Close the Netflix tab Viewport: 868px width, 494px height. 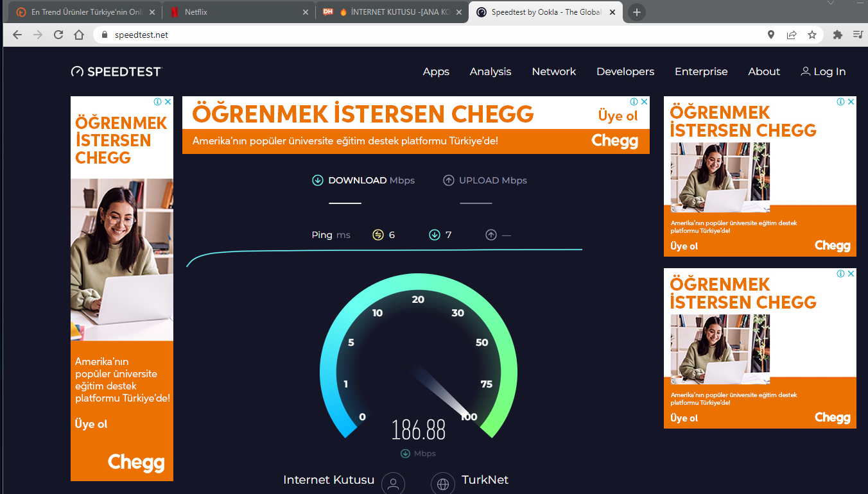(x=306, y=12)
